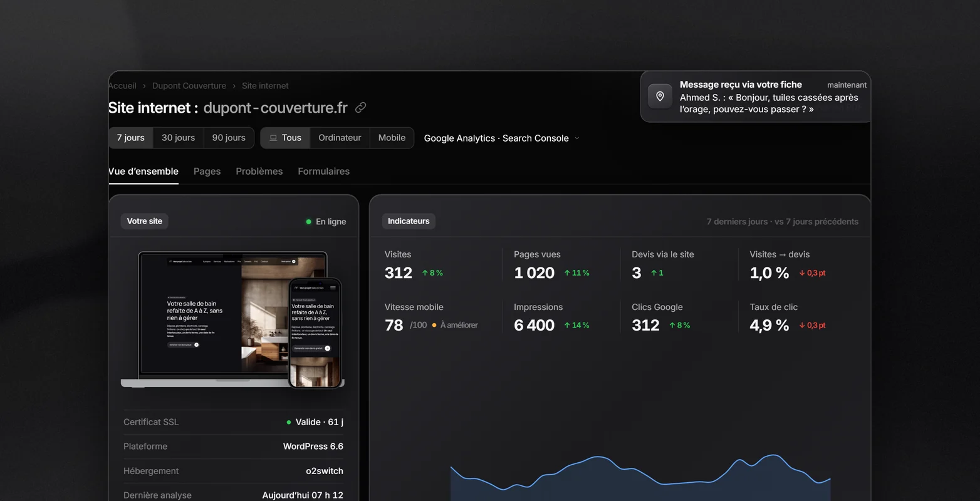Click the map pin notification icon
The image size is (980, 501).
pos(660,96)
